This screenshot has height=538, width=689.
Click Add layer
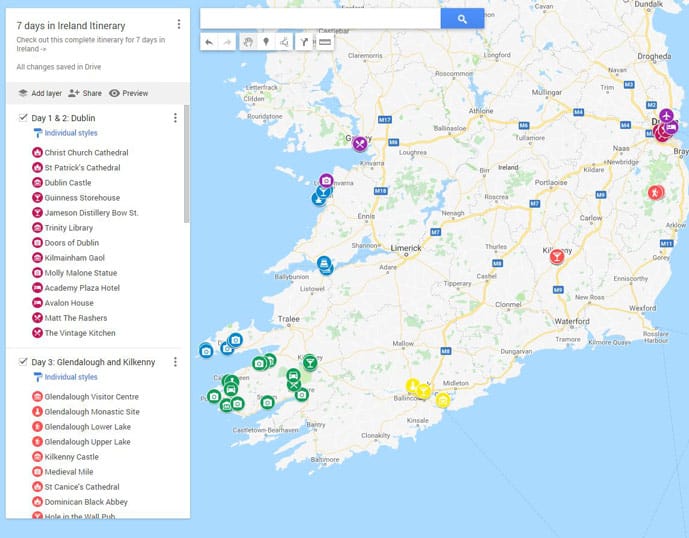pos(40,93)
